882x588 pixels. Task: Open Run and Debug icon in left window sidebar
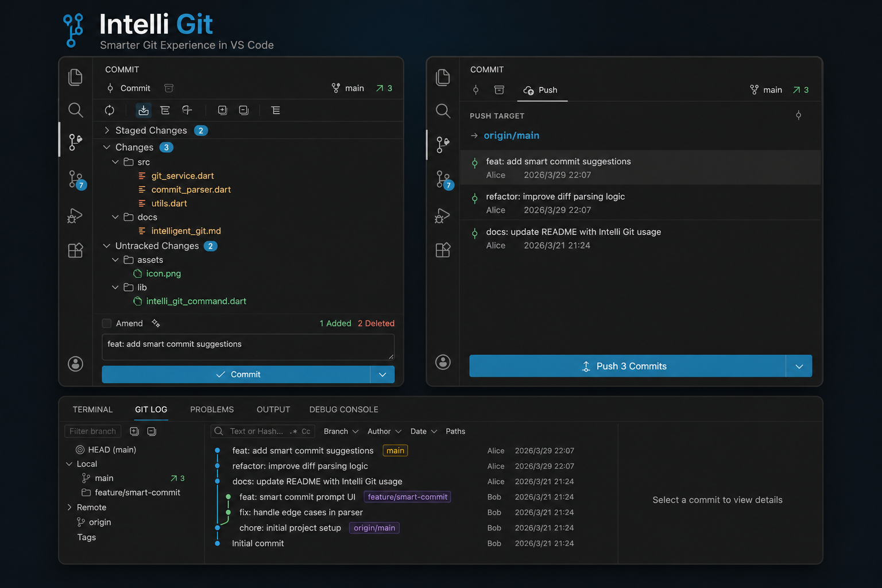[75, 216]
